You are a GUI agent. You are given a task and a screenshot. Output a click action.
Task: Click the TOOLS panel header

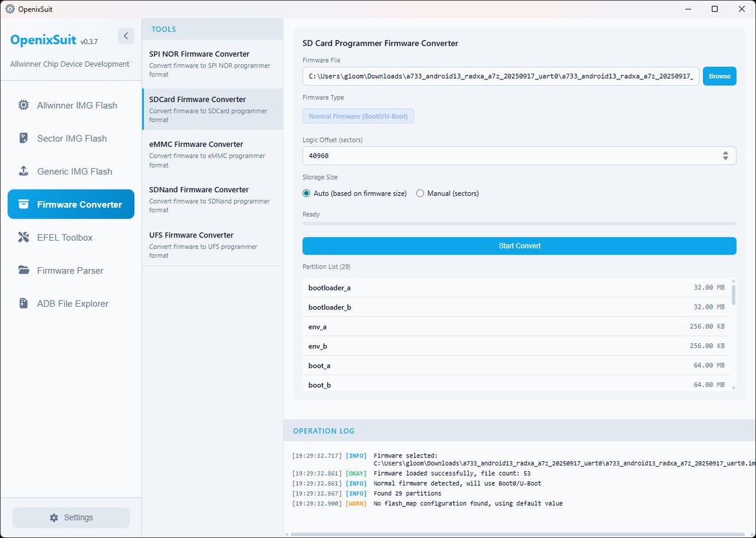164,29
